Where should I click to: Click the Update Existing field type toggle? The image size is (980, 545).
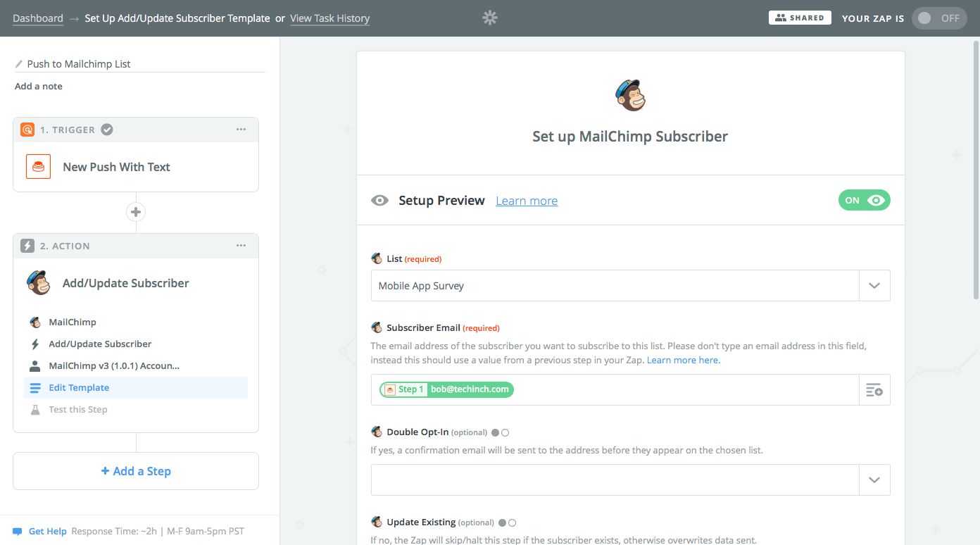tap(507, 522)
